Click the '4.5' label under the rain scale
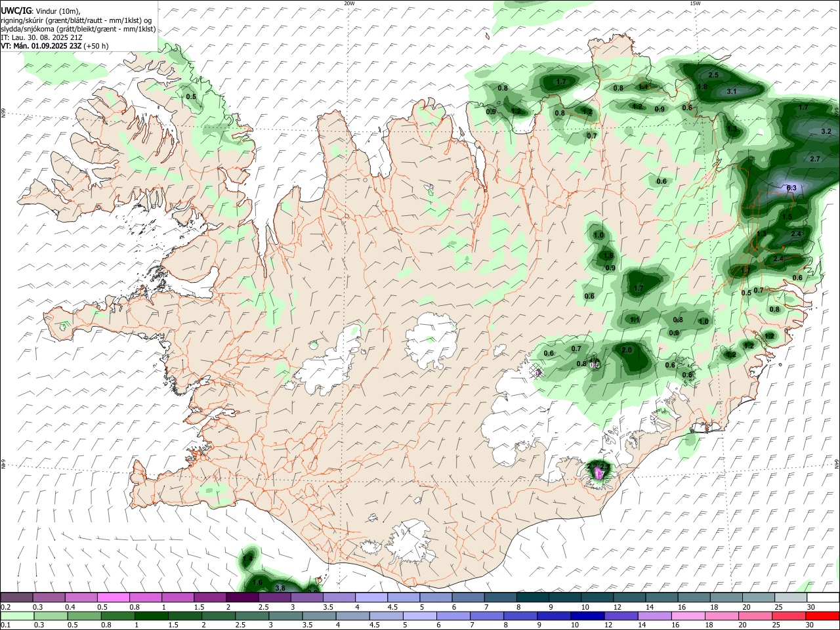The width and height of the screenshot is (840, 630). 373,625
